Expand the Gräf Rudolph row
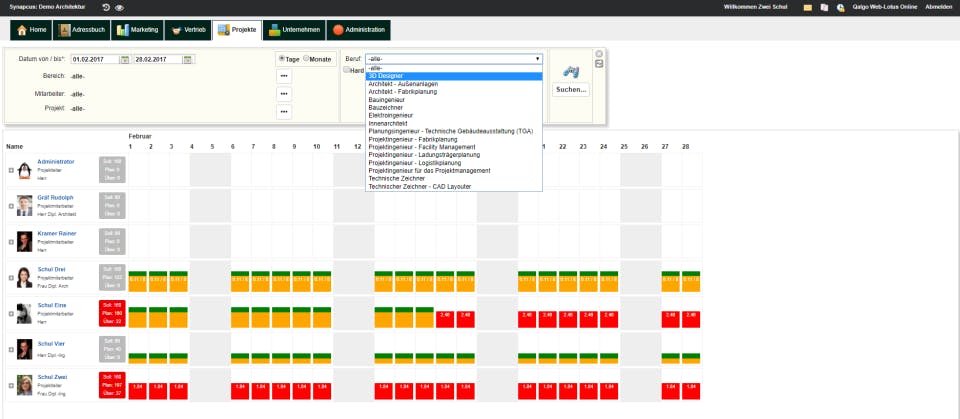 pyautogui.click(x=11, y=206)
